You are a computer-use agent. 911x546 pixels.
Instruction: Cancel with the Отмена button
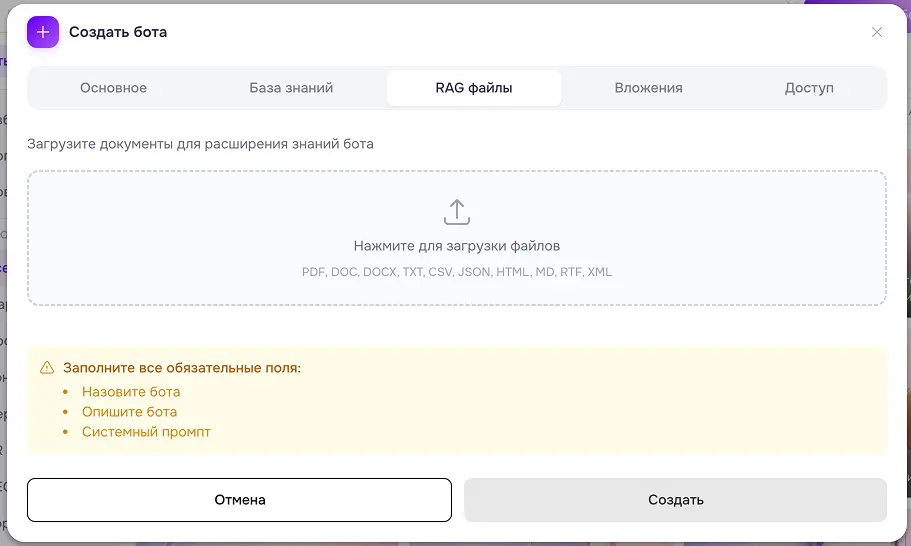pyautogui.click(x=239, y=500)
